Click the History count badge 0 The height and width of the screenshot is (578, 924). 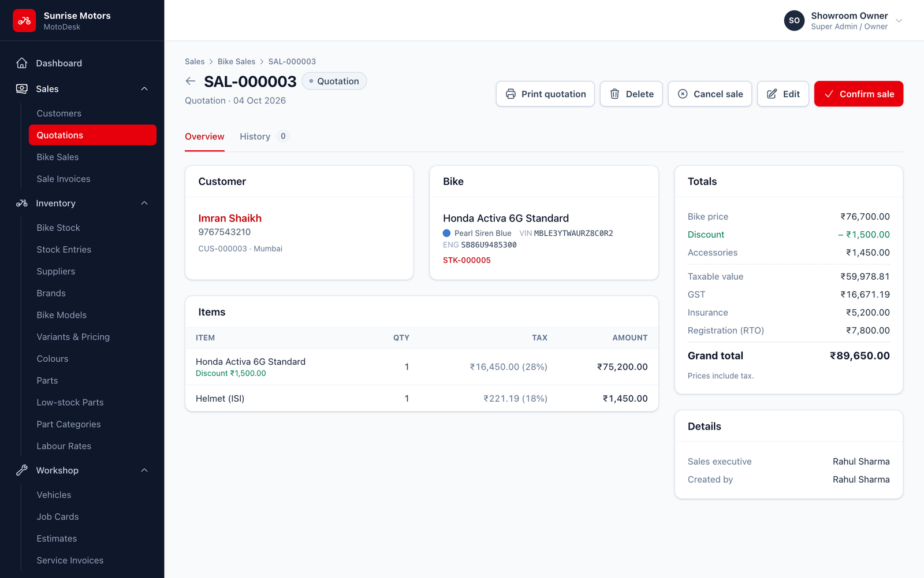click(x=283, y=136)
